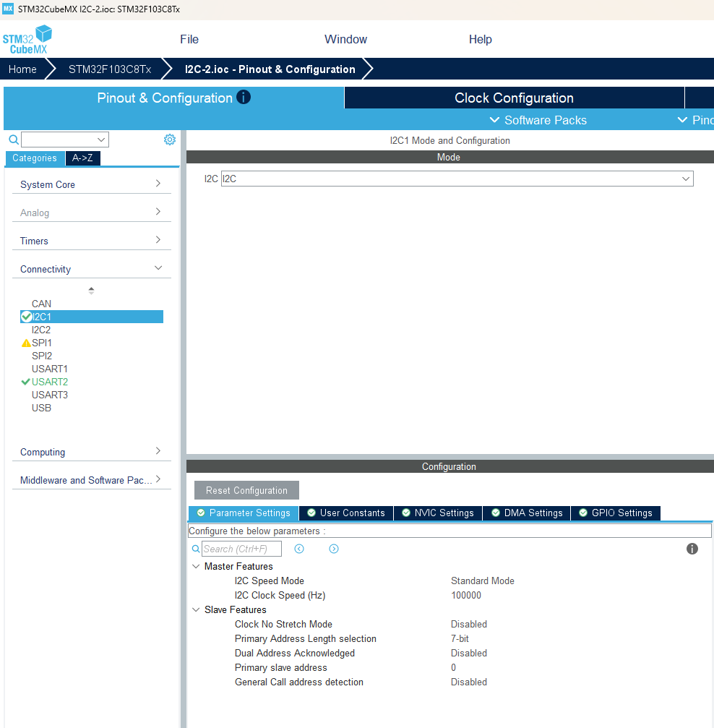Image resolution: width=714 pixels, height=728 pixels.
Task: Select I2C2 peripheral
Action: 41,330
